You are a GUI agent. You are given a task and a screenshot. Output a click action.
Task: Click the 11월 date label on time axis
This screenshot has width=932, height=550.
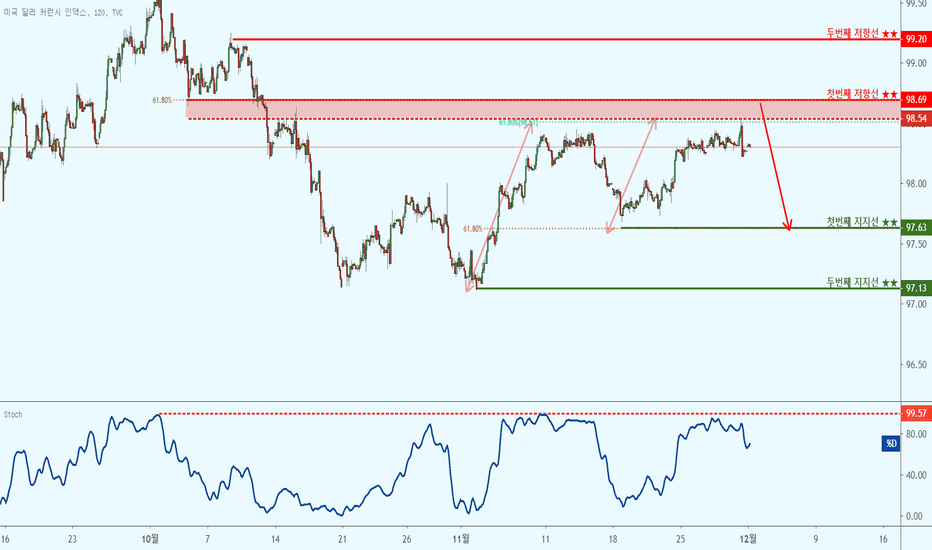coord(461,539)
